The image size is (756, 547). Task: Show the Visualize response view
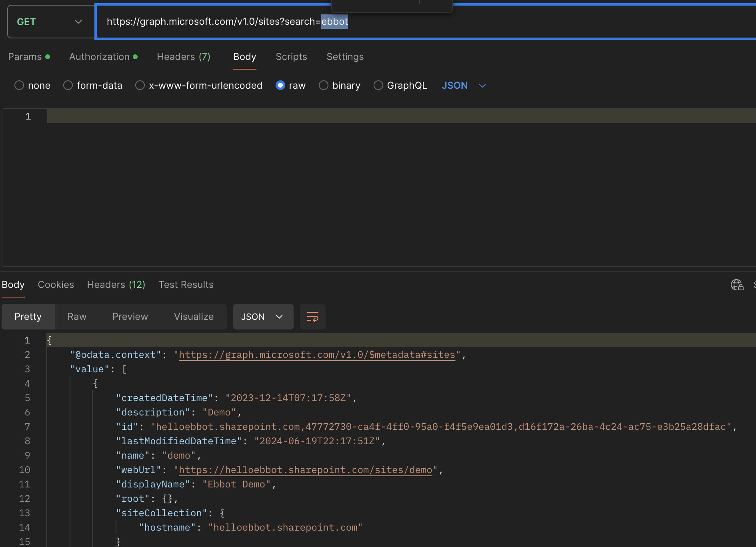point(194,317)
